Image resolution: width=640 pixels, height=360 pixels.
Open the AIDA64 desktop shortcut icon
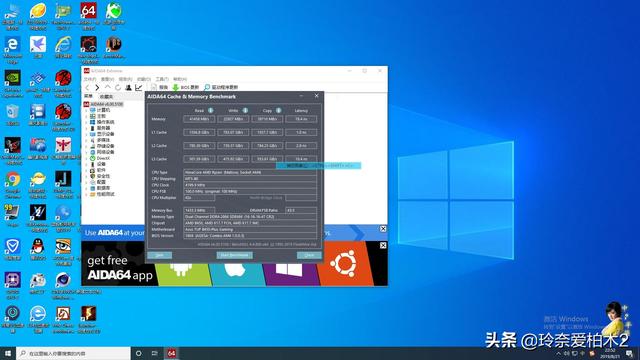pos(88,11)
